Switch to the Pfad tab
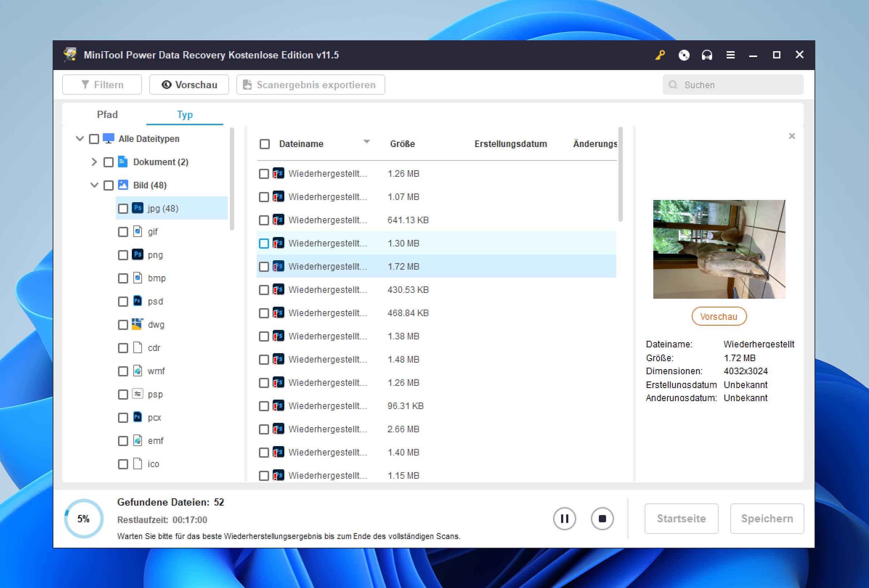869x588 pixels. point(107,114)
